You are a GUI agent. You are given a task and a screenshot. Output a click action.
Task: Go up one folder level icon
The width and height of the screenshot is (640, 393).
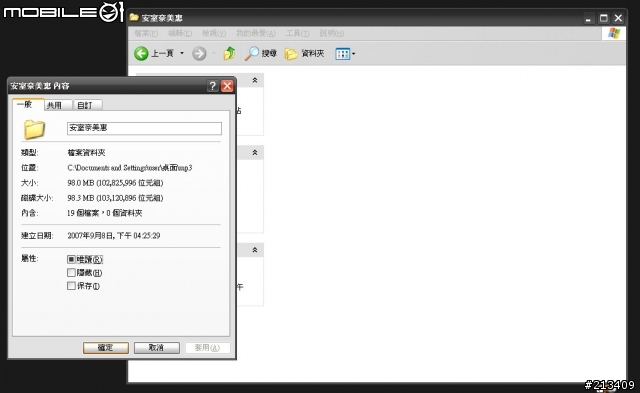click(230, 53)
